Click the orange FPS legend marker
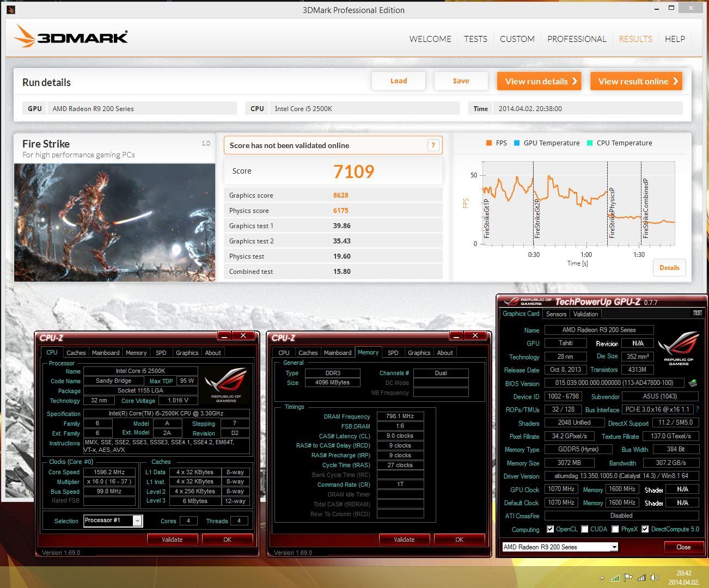The image size is (709, 588). [x=488, y=143]
